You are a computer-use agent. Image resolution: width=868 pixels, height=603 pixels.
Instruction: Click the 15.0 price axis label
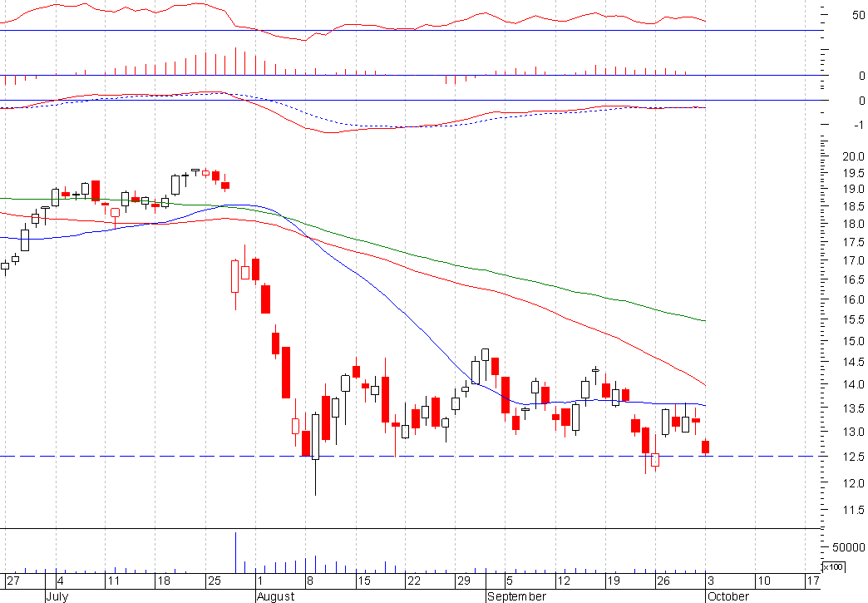click(853, 341)
